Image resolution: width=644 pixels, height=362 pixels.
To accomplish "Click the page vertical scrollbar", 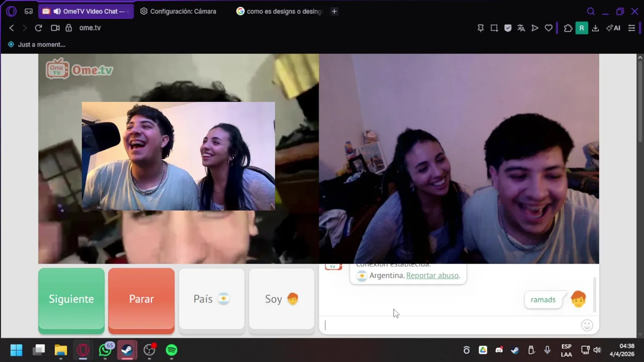I will tap(640, 101).
